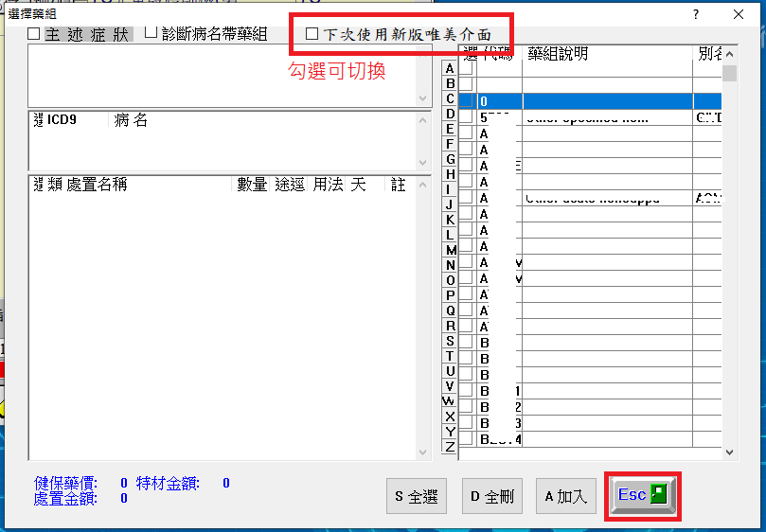Click the ? help button in title bar

point(696,15)
